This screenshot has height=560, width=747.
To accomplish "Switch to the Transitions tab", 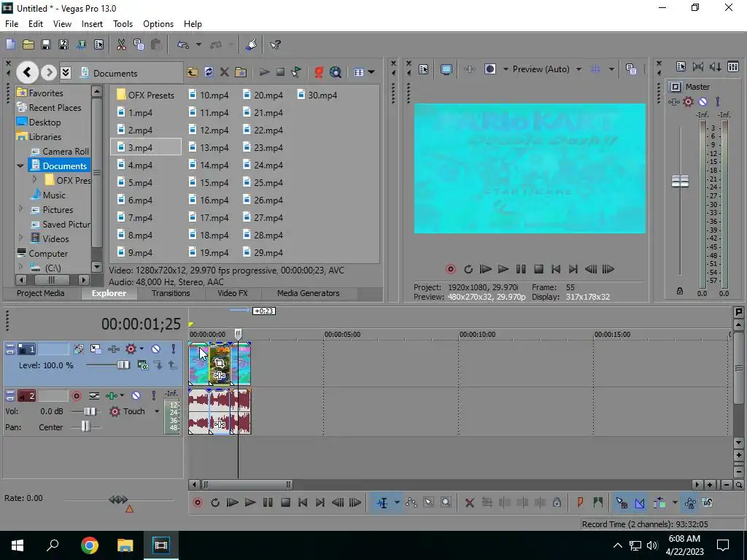I will pyautogui.click(x=171, y=293).
